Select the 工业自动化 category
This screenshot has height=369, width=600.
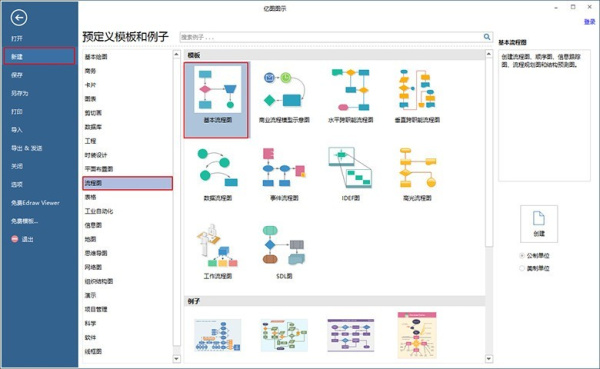pyautogui.click(x=99, y=211)
